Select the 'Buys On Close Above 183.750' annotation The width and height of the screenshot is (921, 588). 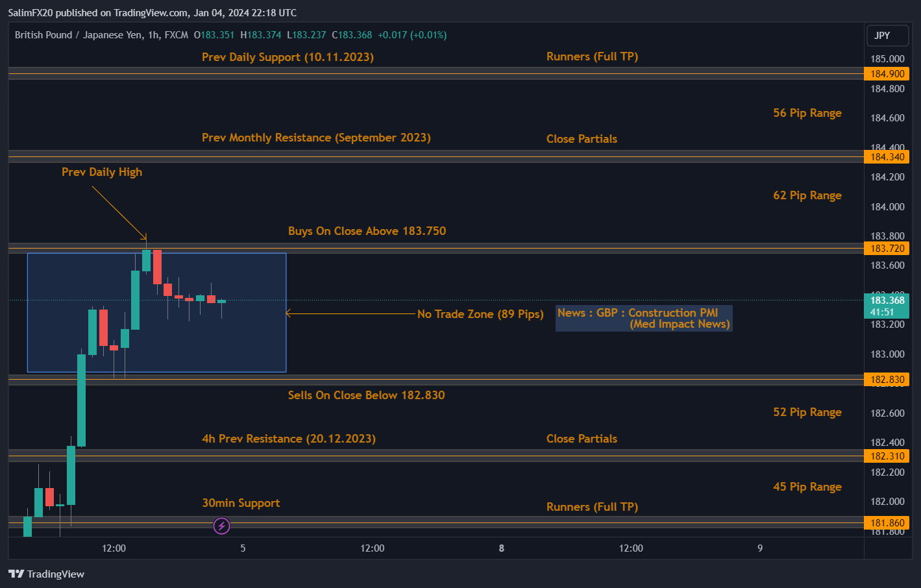[x=367, y=231]
